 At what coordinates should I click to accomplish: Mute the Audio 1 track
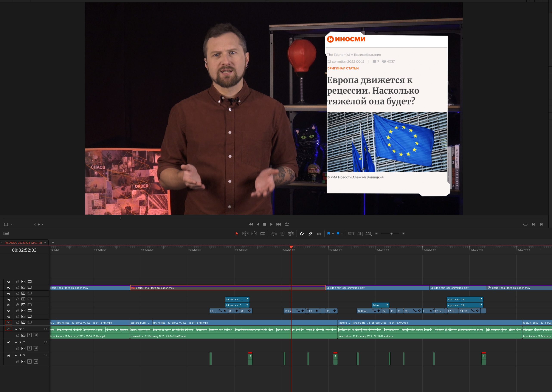tap(36, 335)
